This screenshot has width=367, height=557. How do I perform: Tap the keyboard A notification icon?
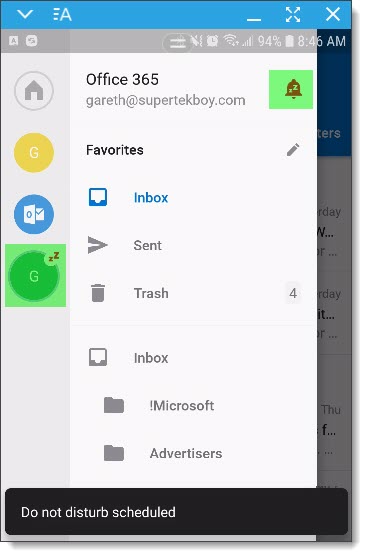pos(14,41)
